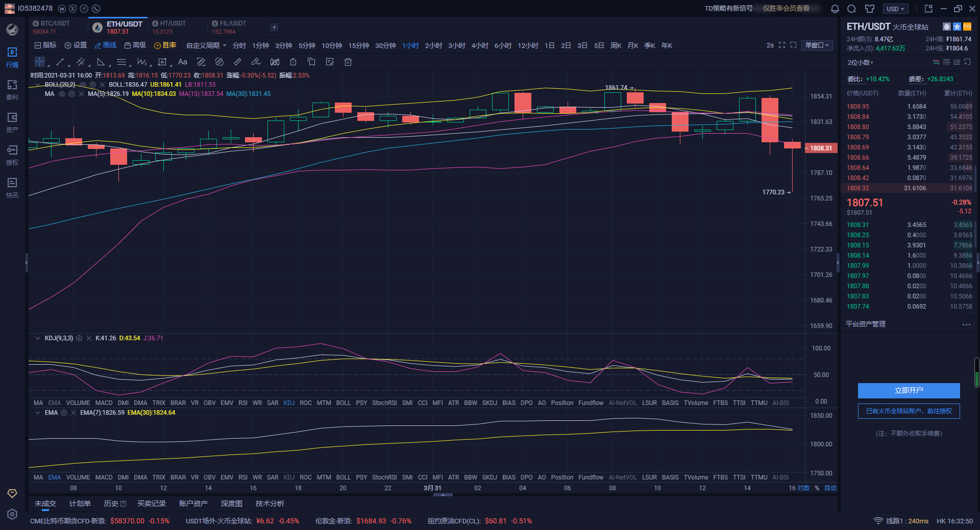Collapse the left panel via edge handle

[27, 263]
